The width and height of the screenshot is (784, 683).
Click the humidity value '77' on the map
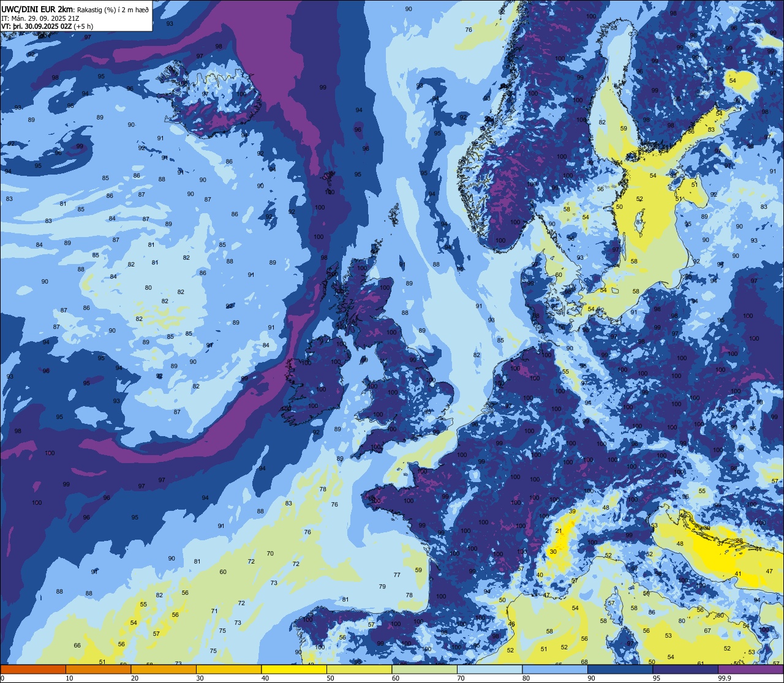[x=397, y=575]
